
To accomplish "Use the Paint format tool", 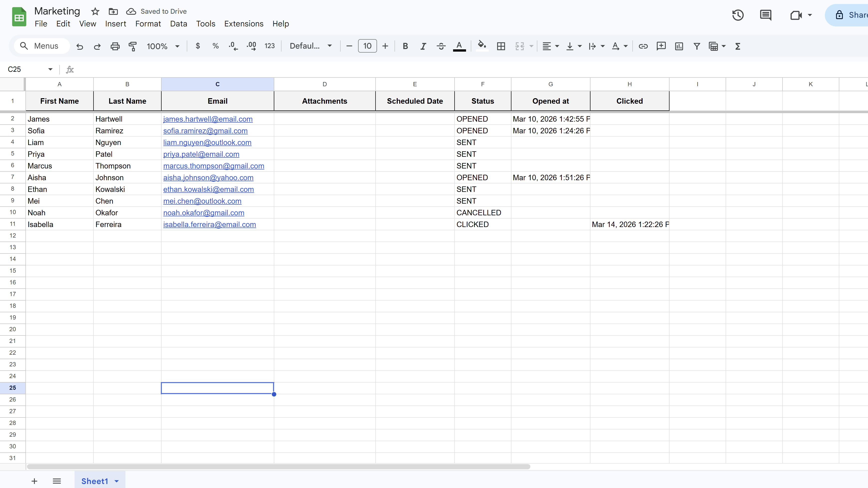I will click(133, 46).
